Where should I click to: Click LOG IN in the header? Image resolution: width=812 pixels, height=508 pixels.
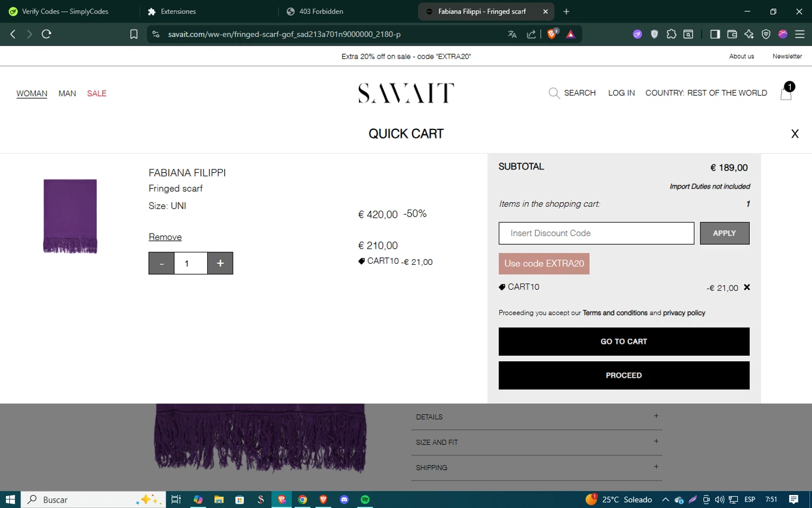(621, 93)
